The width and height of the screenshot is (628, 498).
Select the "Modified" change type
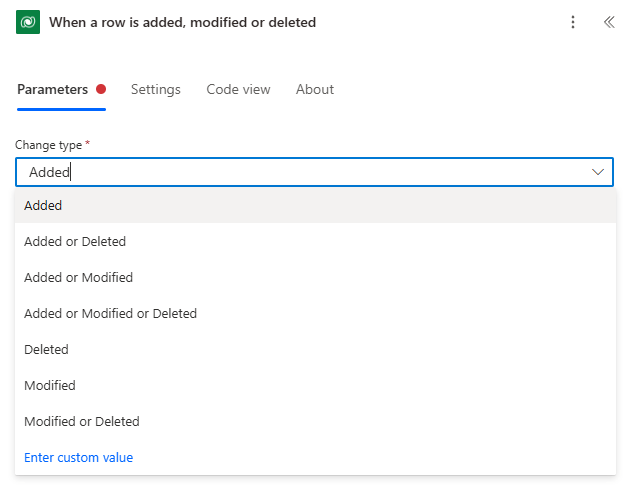click(x=50, y=385)
